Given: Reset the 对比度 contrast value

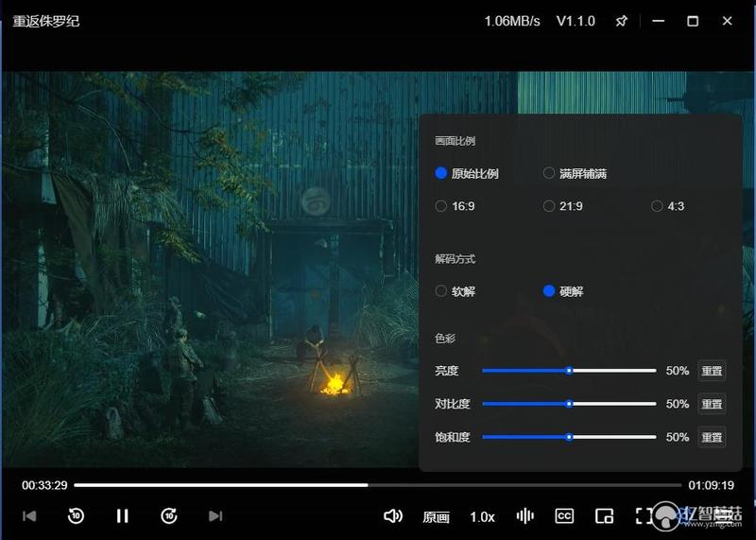Looking at the screenshot, I should pos(712,404).
